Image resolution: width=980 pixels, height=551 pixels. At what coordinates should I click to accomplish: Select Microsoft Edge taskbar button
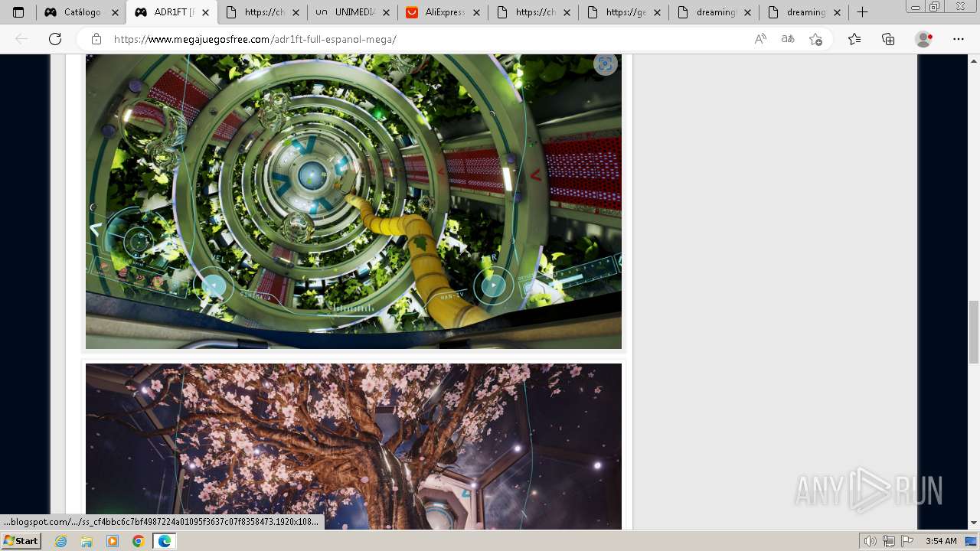[164, 541]
